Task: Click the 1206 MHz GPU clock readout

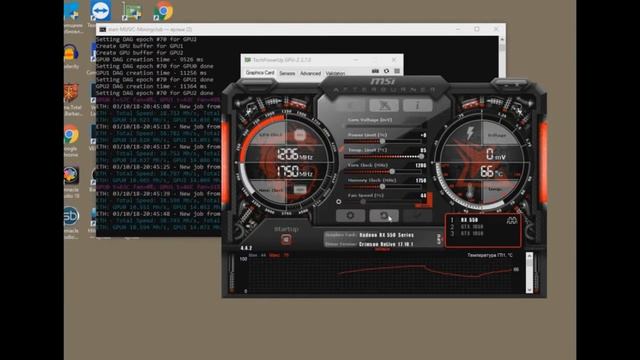Action: click(x=294, y=155)
